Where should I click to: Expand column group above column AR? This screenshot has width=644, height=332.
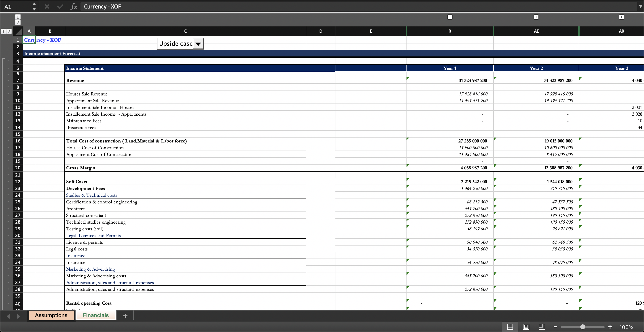click(621, 17)
